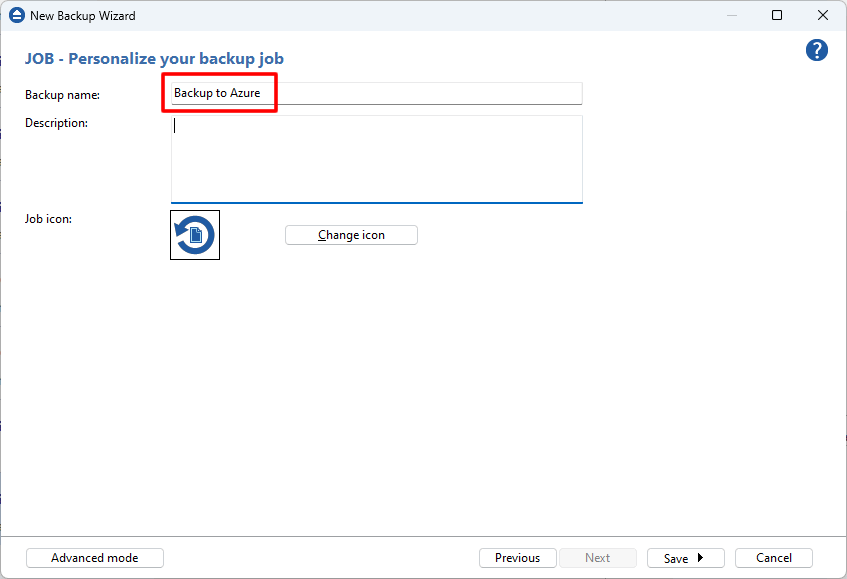Maximize the wizard window

(777, 15)
